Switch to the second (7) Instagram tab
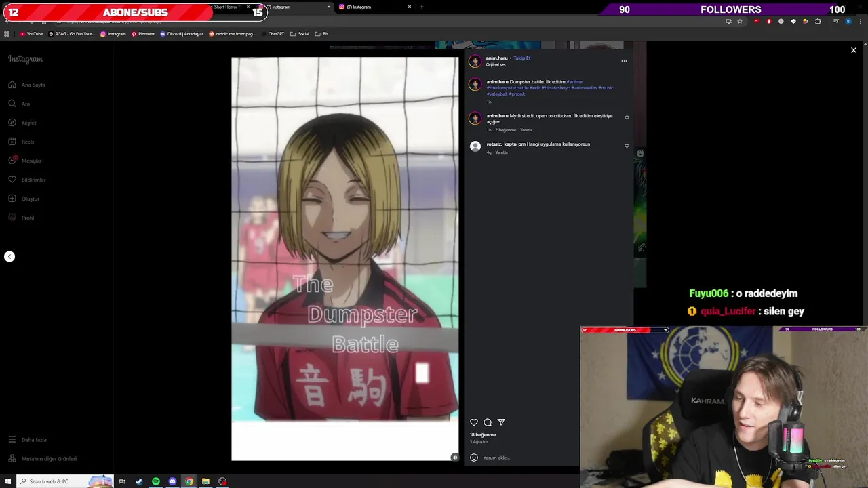This screenshot has width=868, height=488. point(374,7)
